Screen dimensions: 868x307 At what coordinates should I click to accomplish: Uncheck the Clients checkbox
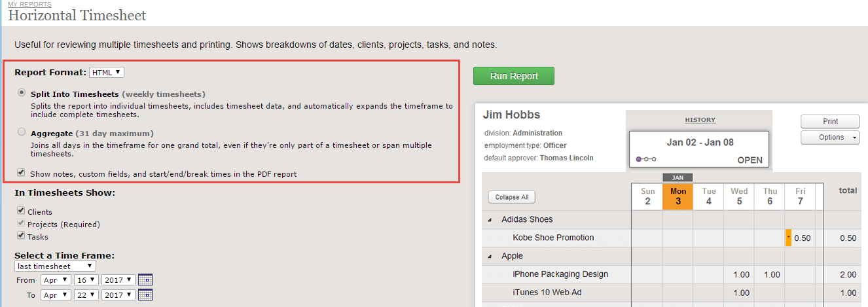point(22,211)
